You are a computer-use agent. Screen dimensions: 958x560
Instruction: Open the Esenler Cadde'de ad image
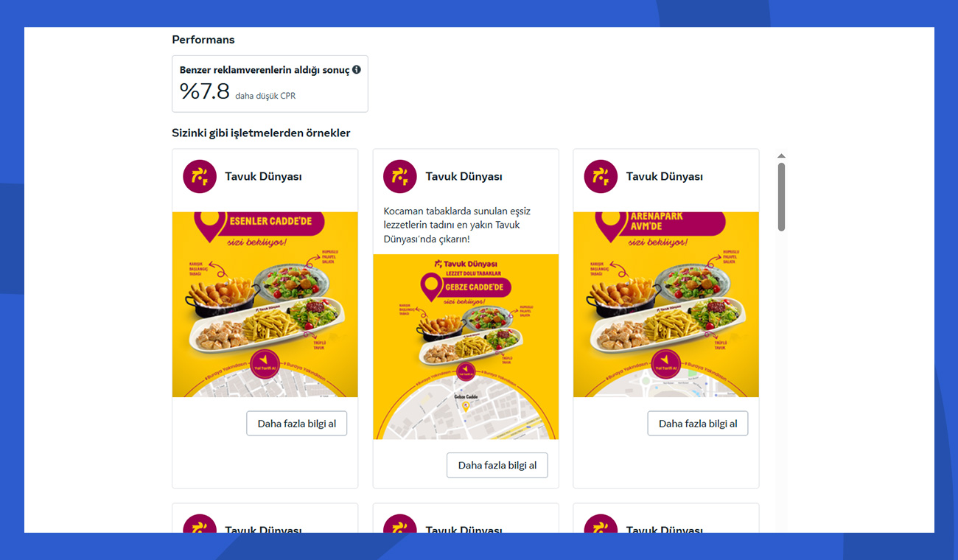[265, 305]
